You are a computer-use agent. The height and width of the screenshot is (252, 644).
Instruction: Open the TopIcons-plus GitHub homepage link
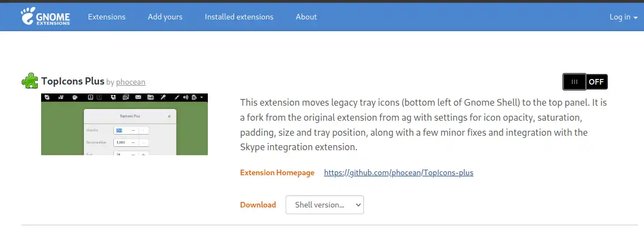399,172
